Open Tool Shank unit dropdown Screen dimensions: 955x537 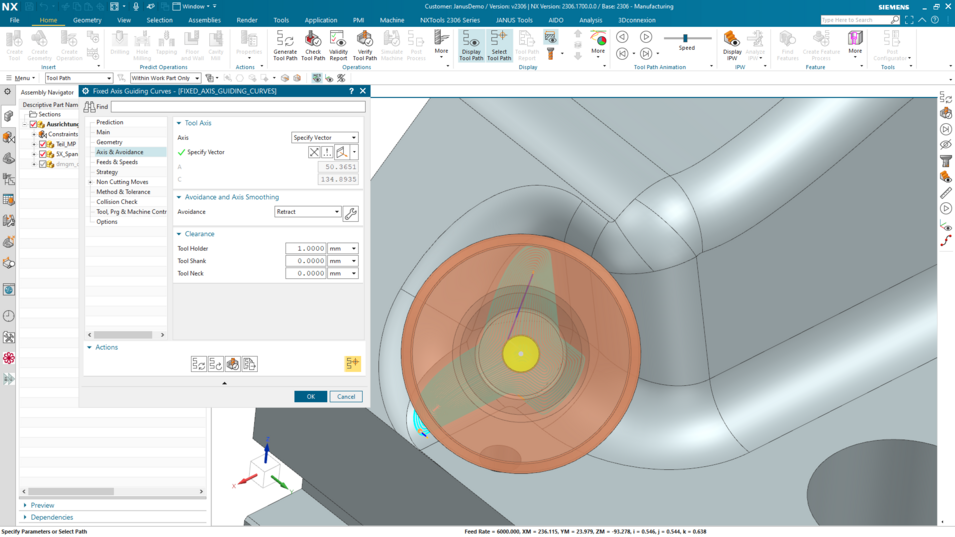pyautogui.click(x=342, y=261)
